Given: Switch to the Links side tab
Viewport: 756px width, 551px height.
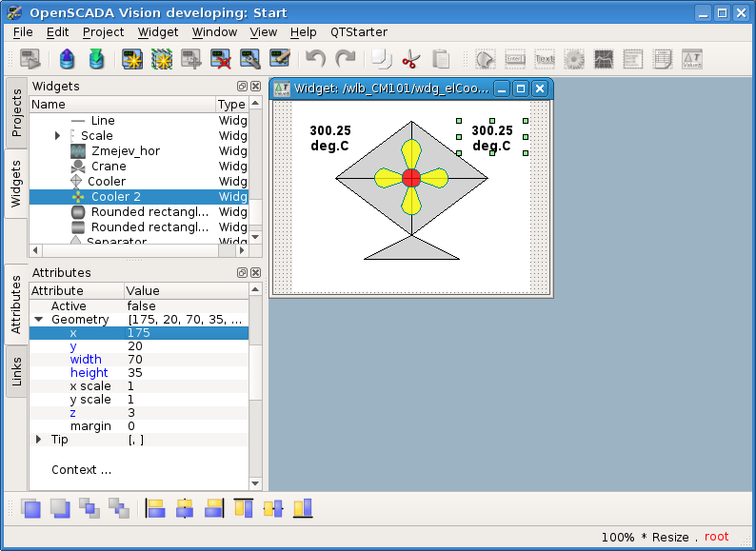Looking at the screenshot, I should [16, 370].
